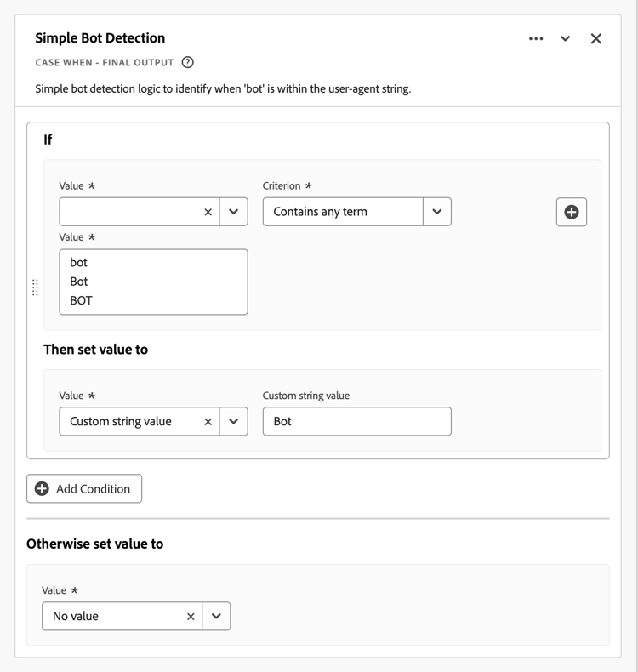Grab the drag handle beside the condition

click(35, 288)
